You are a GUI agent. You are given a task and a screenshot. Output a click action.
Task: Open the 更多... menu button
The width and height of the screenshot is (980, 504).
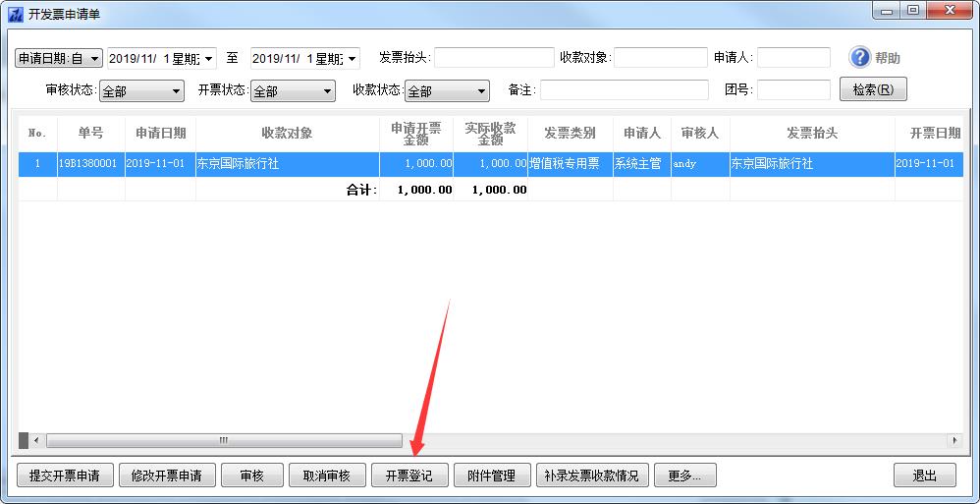point(684,476)
